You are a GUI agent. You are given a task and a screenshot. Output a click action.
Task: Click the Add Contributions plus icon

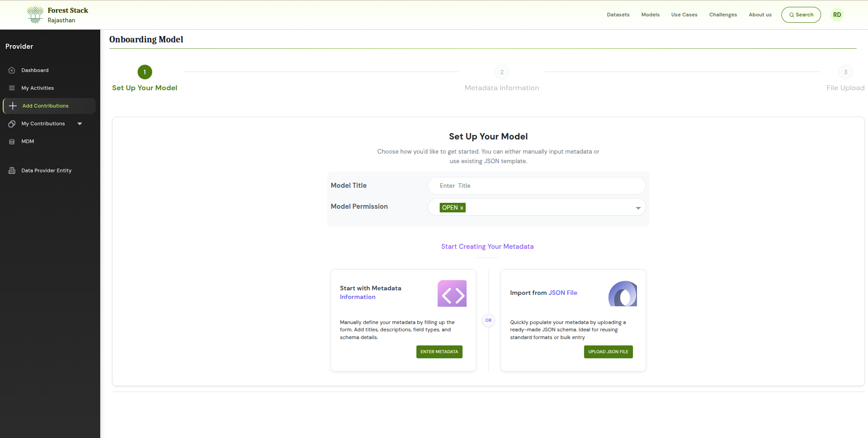(x=13, y=106)
